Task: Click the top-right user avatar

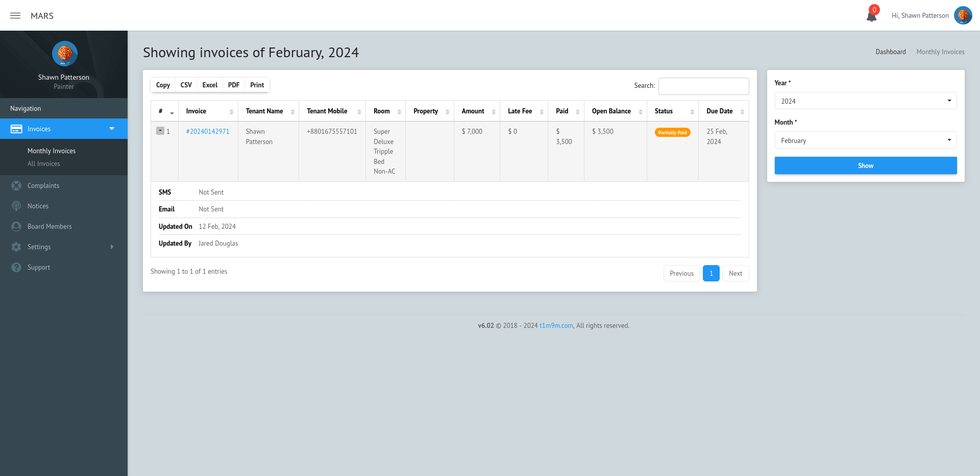Action: coord(963,15)
